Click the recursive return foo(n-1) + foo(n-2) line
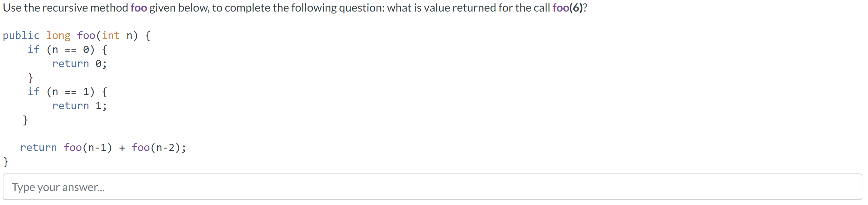This screenshot has width=868, height=205. click(101, 147)
